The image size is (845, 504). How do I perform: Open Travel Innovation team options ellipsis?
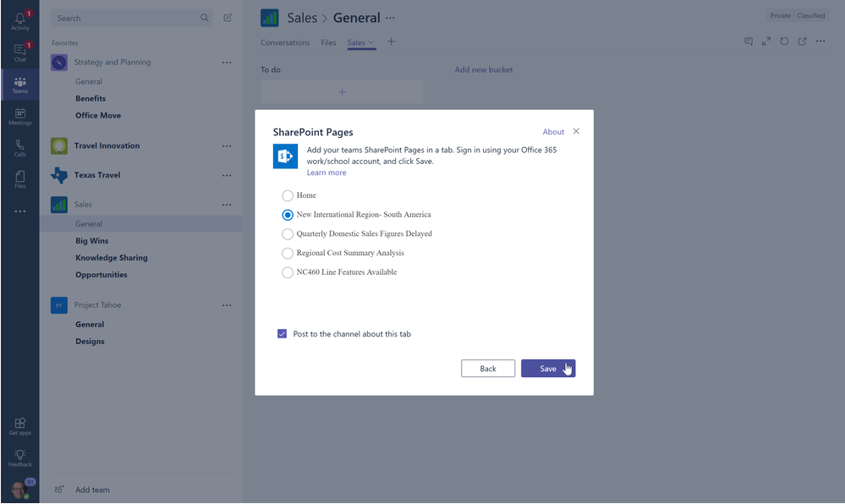click(227, 146)
